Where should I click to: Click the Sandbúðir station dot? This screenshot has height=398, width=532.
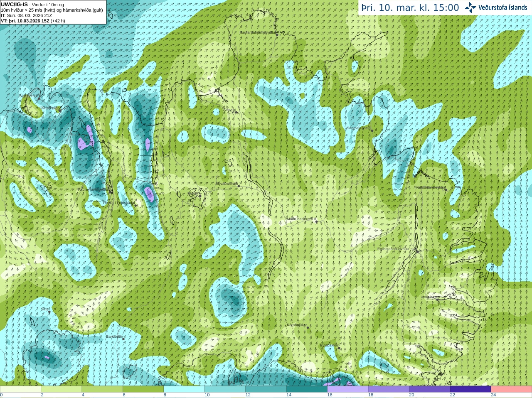pyautogui.click(x=123, y=339)
